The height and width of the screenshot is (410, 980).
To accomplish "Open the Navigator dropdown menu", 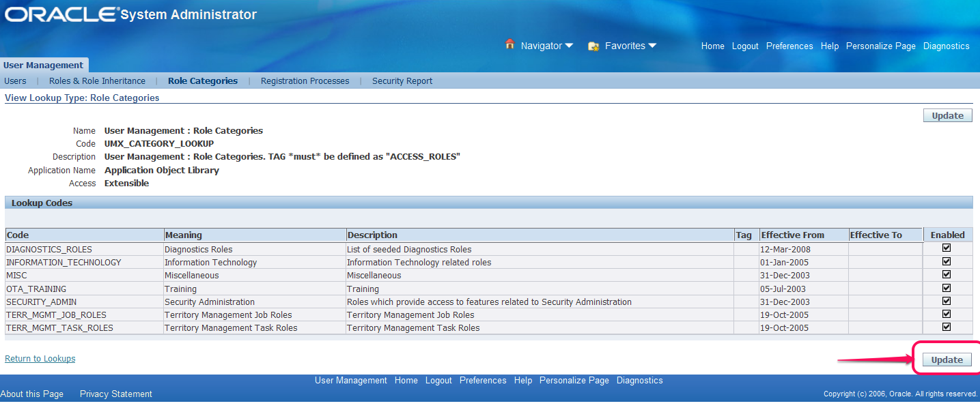I will 546,46.
